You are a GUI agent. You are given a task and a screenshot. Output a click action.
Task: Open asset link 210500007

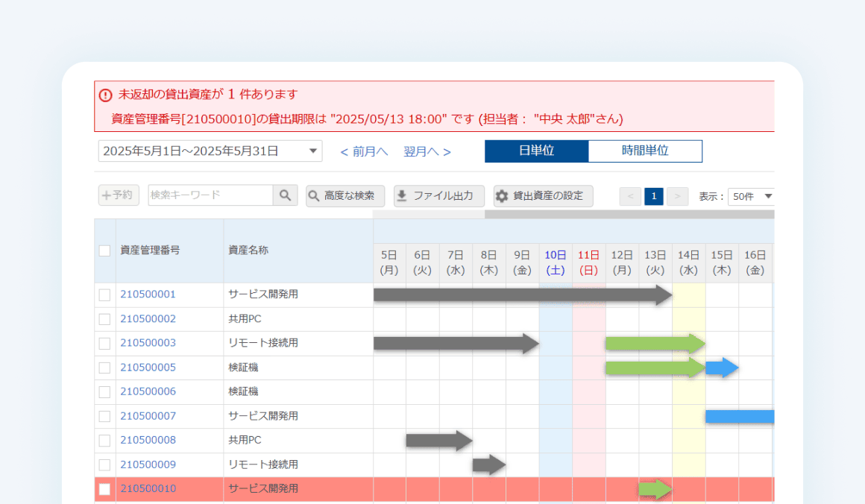(148, 416)
